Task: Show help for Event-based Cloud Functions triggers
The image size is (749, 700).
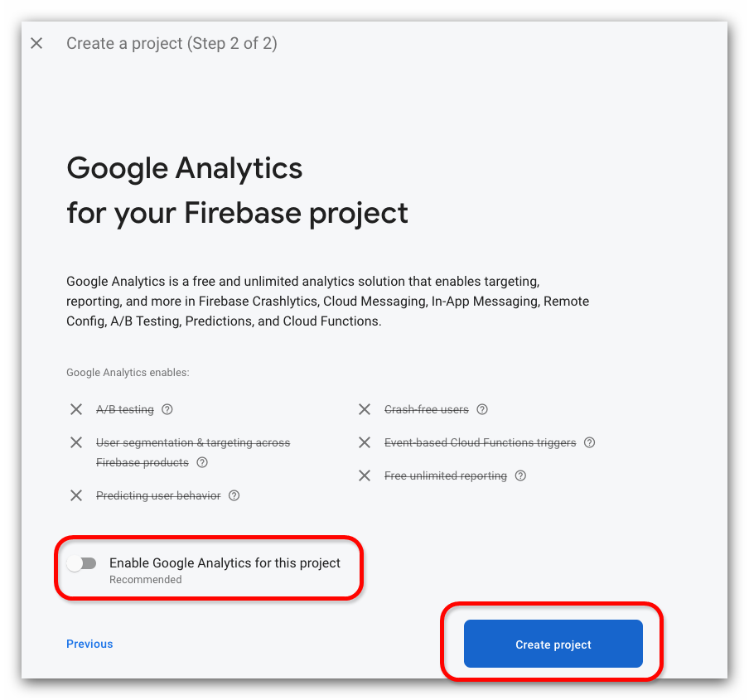Action: pyautogui.click(x=590, y=442)
